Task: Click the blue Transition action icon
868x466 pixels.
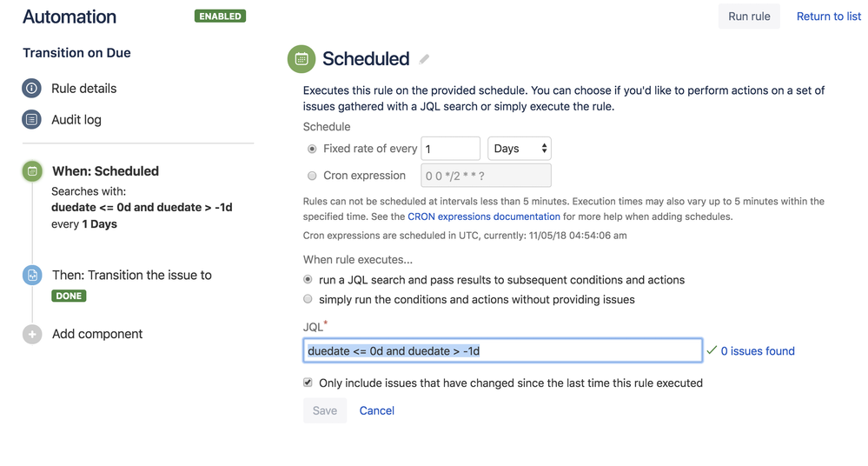Action: pos(32,275)
